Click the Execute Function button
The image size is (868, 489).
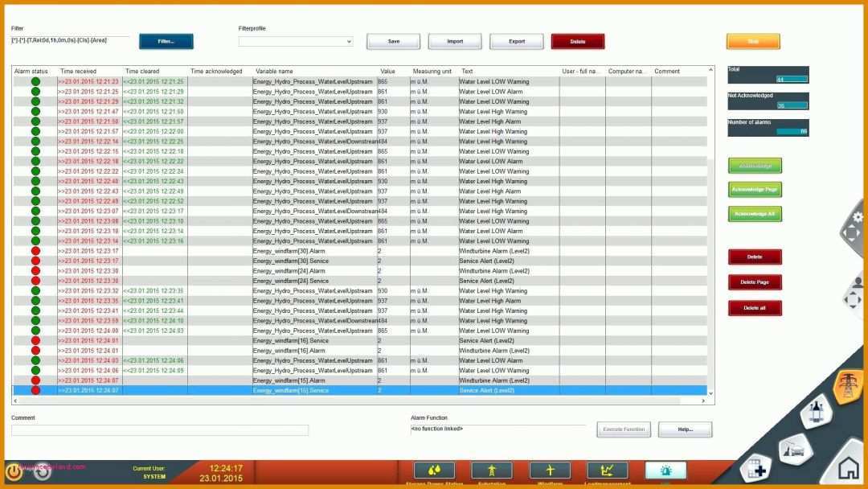624,429
